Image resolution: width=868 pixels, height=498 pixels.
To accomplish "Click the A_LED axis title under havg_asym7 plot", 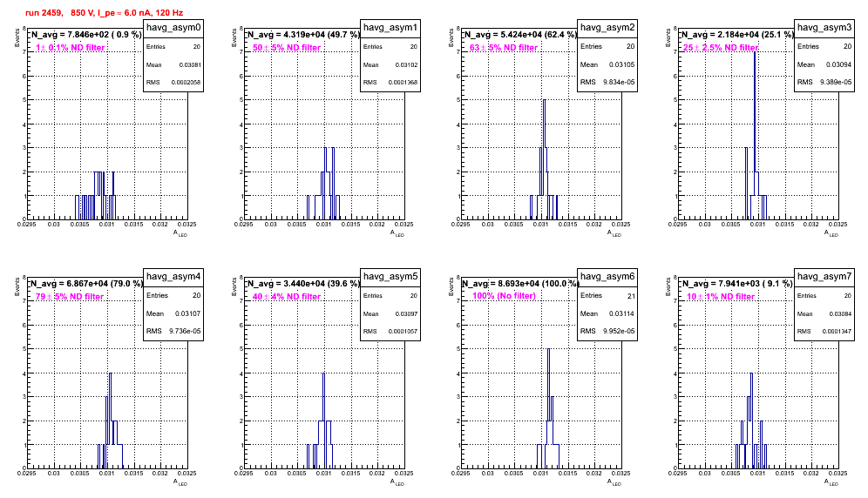I will [x=831, y=482].
